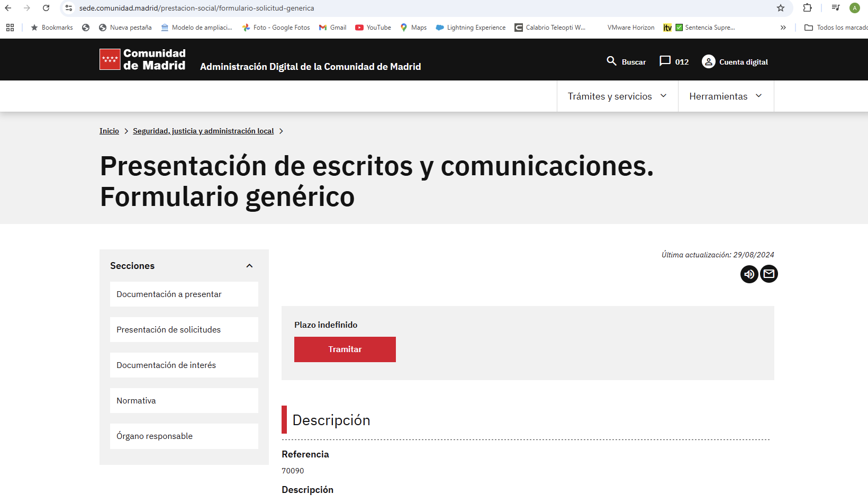The image size is (868, 503).
Task: Open the browser extensions puzzle icon
Action: pos(807,8)
